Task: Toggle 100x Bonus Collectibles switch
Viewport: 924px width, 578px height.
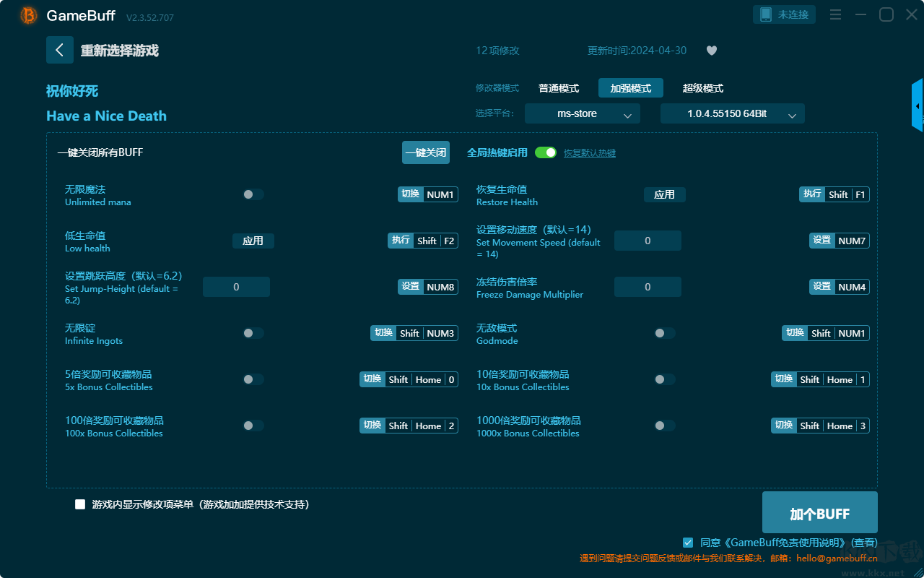Action: pos(253,426)
